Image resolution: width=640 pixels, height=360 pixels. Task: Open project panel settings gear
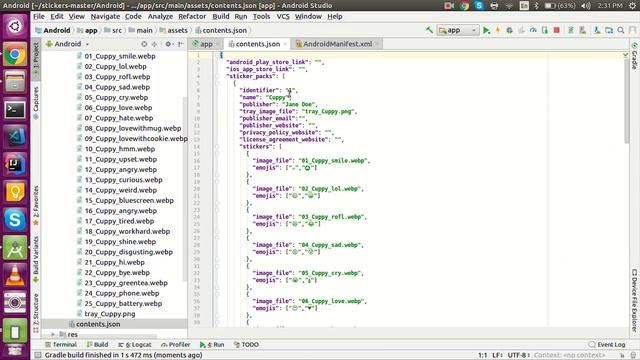(168, 44)
